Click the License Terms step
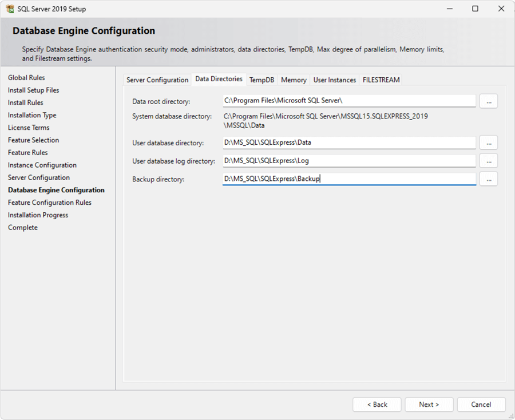Viewport: 515px width, 420px height. point(29,128)
